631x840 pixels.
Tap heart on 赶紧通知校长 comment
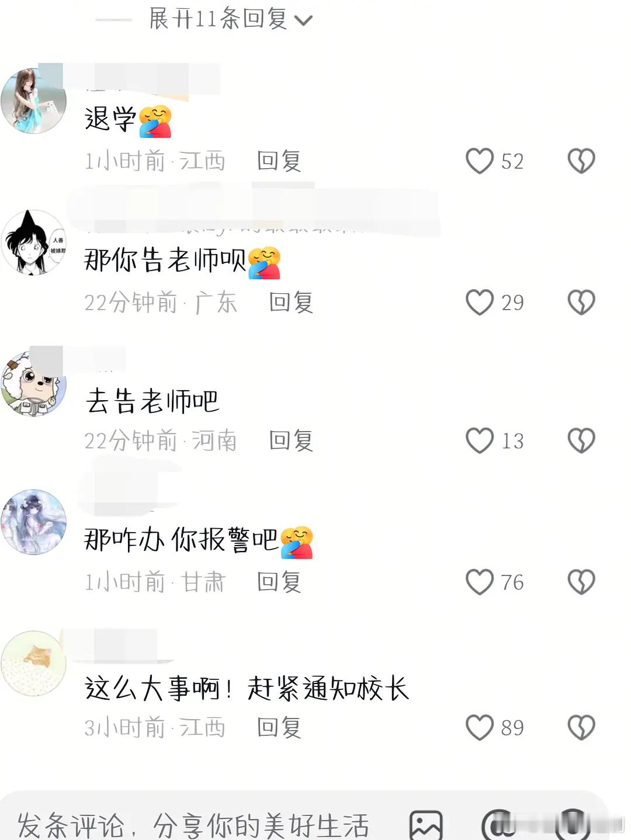pos(480,727)
